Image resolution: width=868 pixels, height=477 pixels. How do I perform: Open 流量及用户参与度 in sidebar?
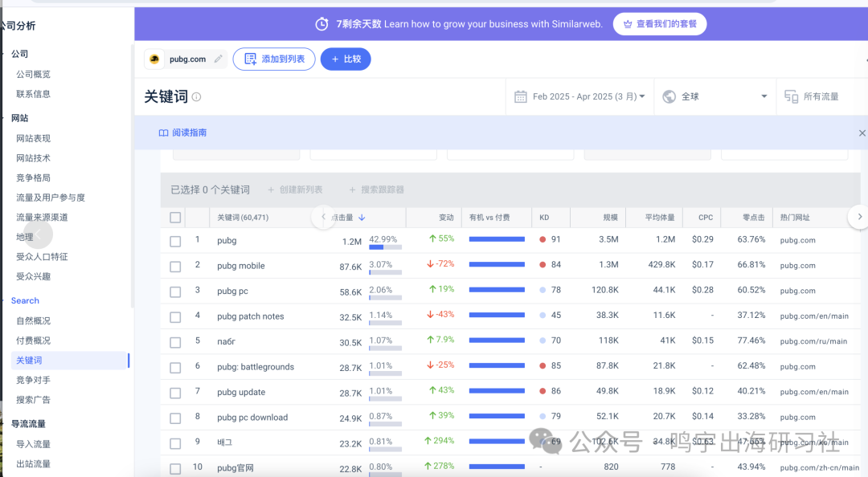pyautogui.click(x=51, y=198)
